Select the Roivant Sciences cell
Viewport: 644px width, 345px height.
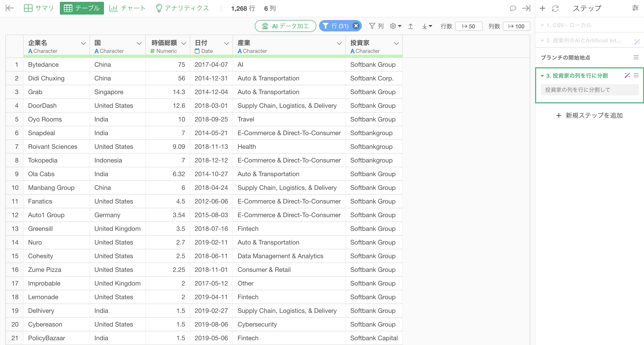[56, 147]
